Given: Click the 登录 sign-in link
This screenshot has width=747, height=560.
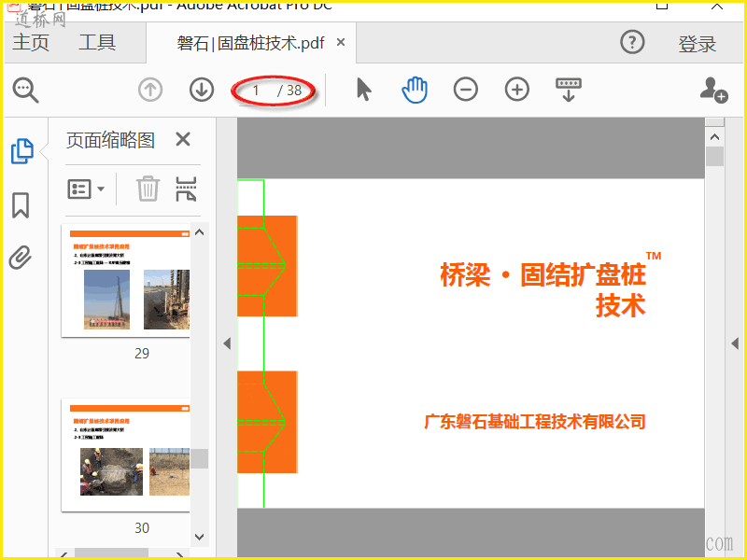Looking at the screenshot, I should (x=697, y=44).
